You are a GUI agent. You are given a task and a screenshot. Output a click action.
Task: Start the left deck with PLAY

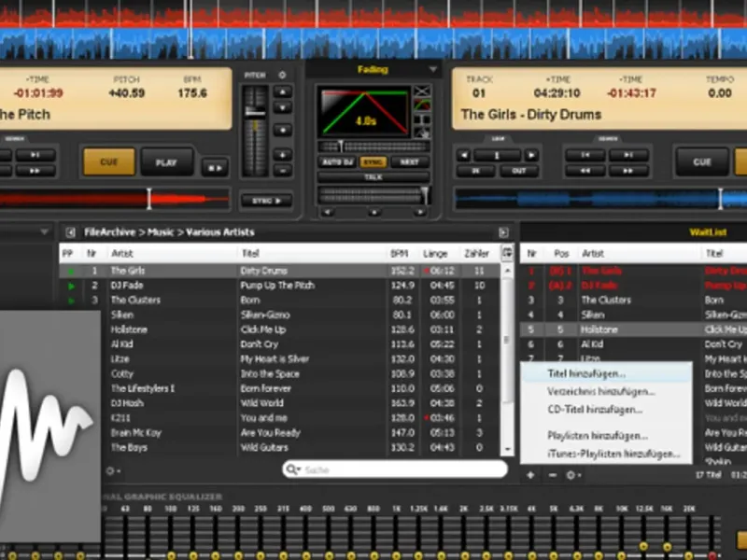point(167,162)
